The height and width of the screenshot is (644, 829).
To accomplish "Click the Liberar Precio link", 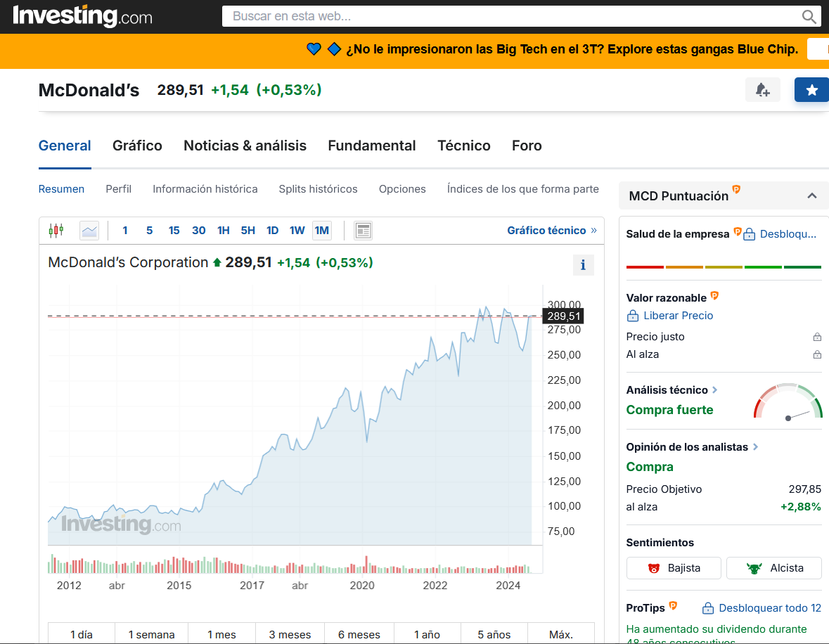I will tap(679, 316).
